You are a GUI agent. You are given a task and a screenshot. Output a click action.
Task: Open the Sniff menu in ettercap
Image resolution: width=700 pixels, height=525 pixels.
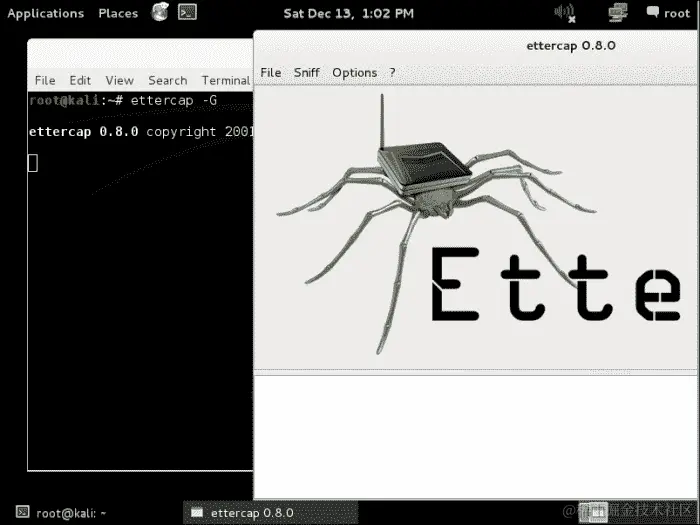[307, 73]
